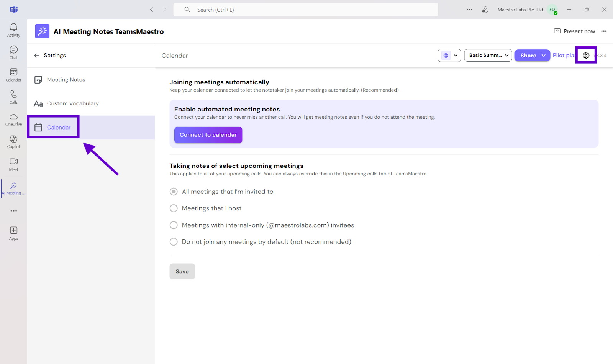The image size is (613, 364).
Task: Open more options next to Present now
Action: (604, 31)
